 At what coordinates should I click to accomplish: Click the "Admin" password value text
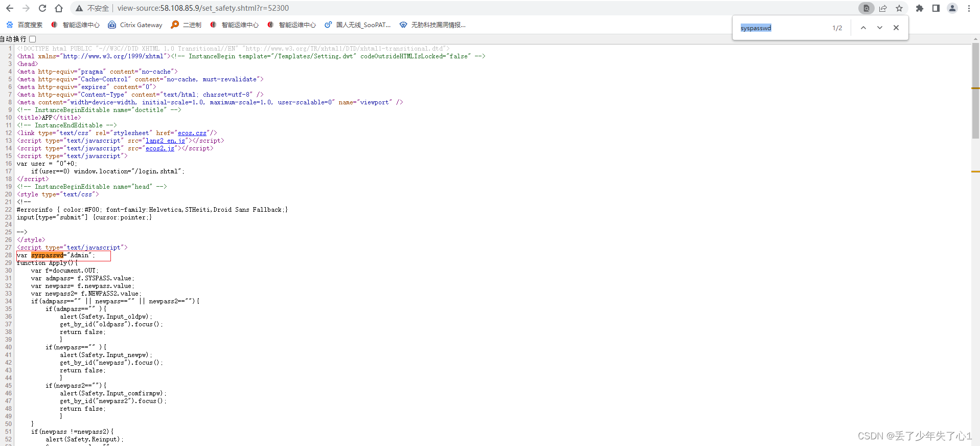(x=79, y=255)
